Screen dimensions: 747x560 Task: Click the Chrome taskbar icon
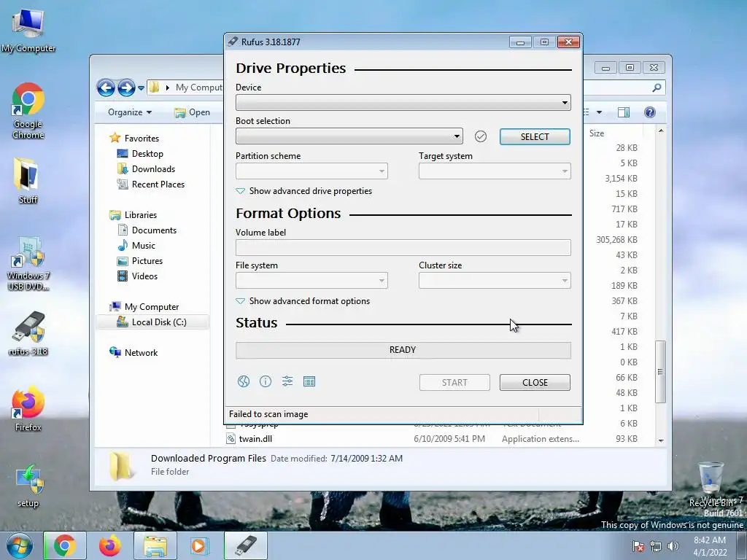65,545
